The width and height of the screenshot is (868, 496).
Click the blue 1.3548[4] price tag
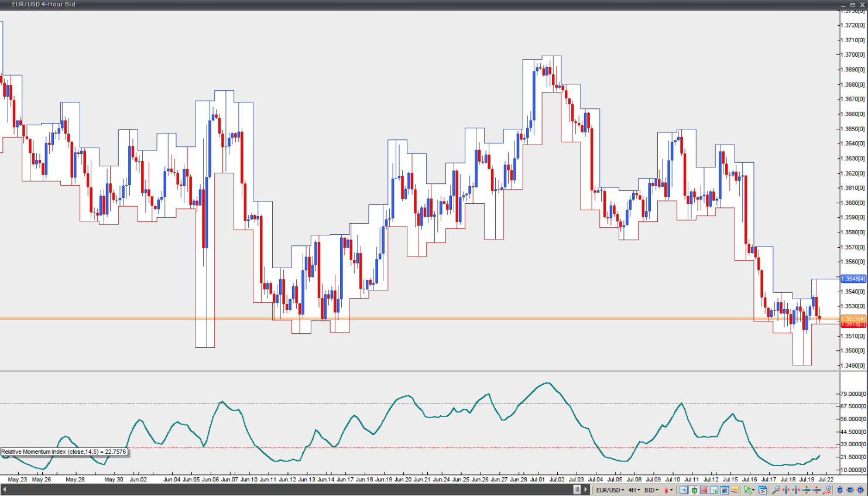[853, 279]
